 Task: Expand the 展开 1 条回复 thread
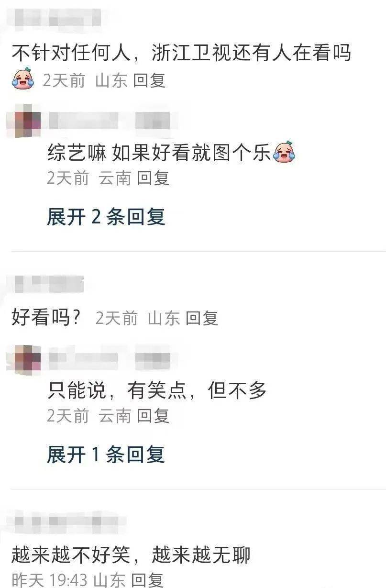(x=106, y=455)
